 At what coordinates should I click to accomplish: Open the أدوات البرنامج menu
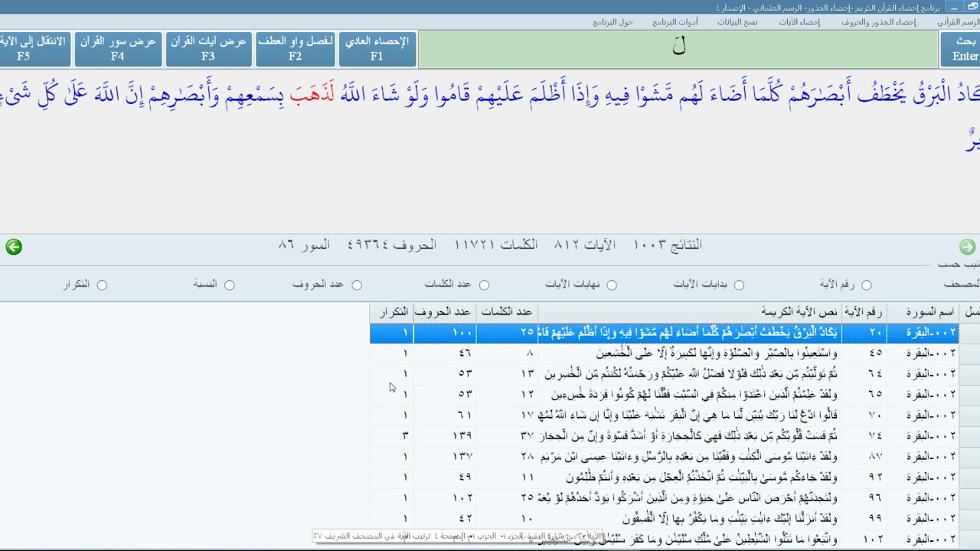tap(675, 22)
